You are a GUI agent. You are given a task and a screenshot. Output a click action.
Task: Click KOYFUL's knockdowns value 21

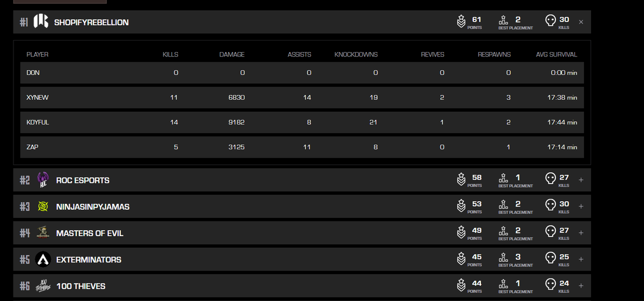pos(374,122)
